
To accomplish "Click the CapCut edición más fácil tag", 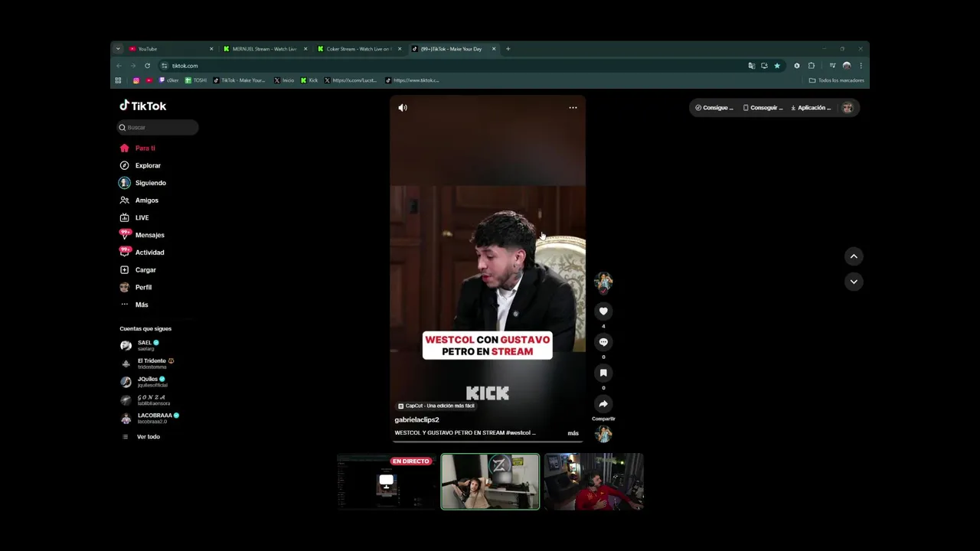I will click(436, 406).
